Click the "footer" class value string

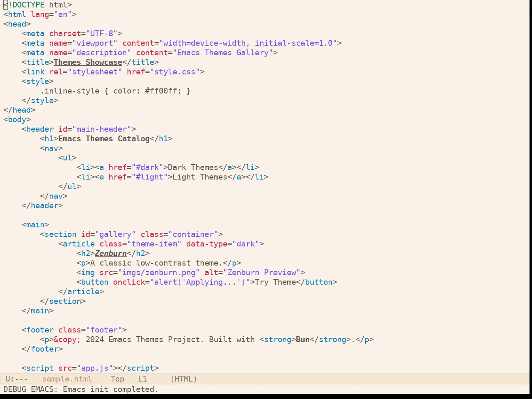(x=104, y=330)
